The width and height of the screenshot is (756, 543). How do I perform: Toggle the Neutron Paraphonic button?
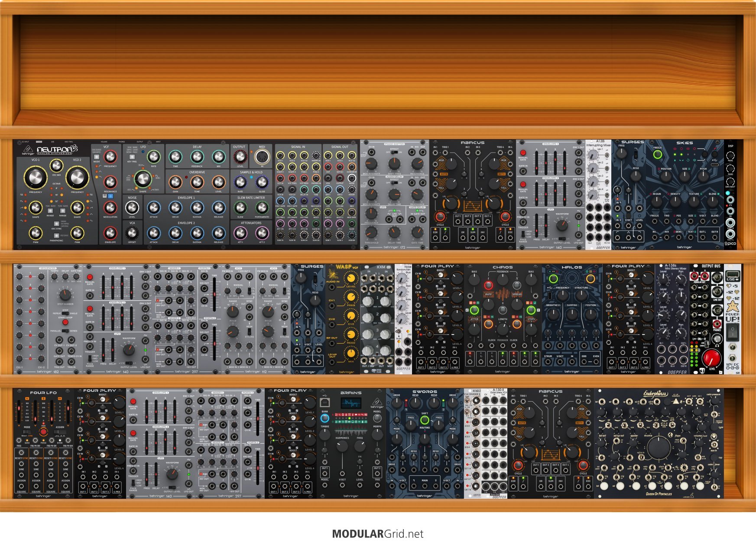pos(56,236)
